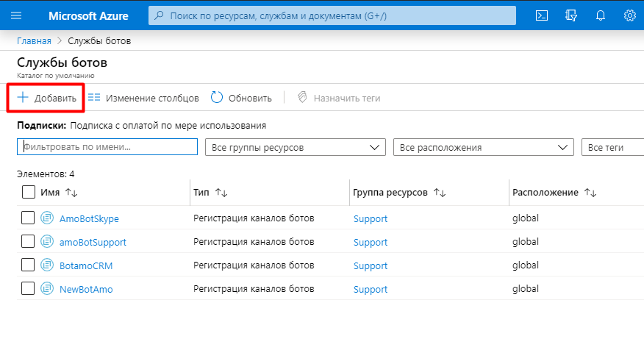The width and height of the screenshot is (644, 364).
Task: Open the settings gear in header
Action: click(629, 15)
